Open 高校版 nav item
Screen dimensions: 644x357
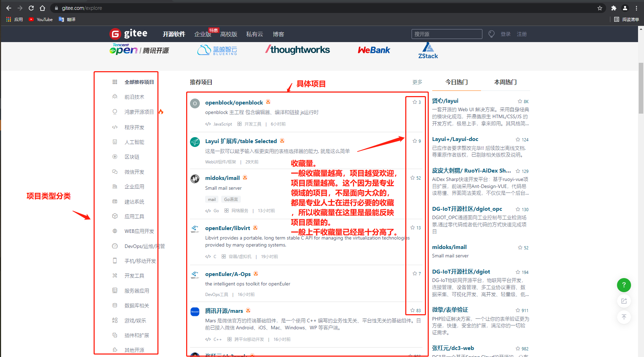[x=229, y=34]
